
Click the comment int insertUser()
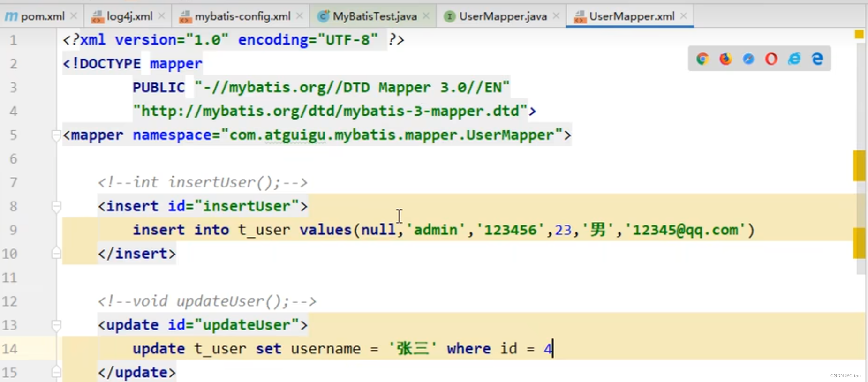203,182
